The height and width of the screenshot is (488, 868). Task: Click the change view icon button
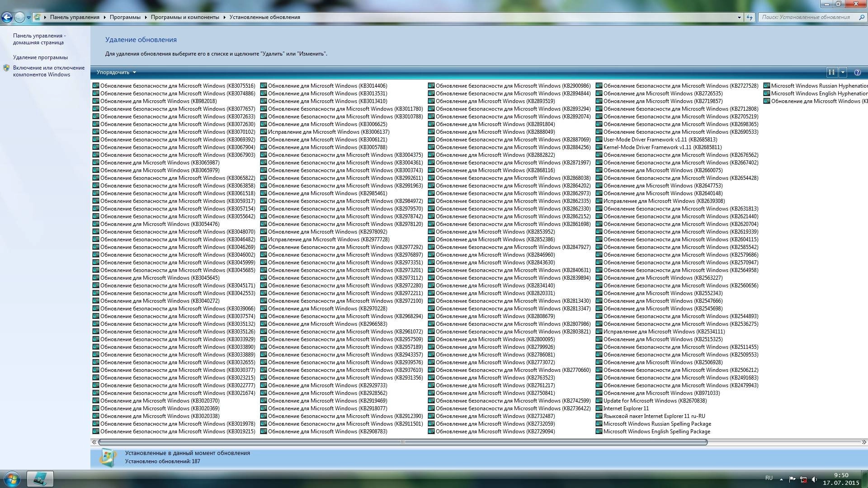coord(831,72)
